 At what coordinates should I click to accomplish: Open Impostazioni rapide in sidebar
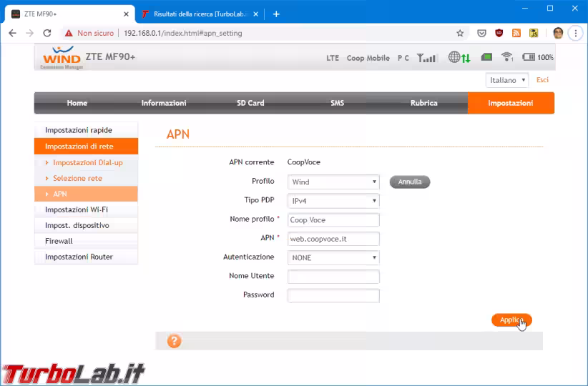86,130
